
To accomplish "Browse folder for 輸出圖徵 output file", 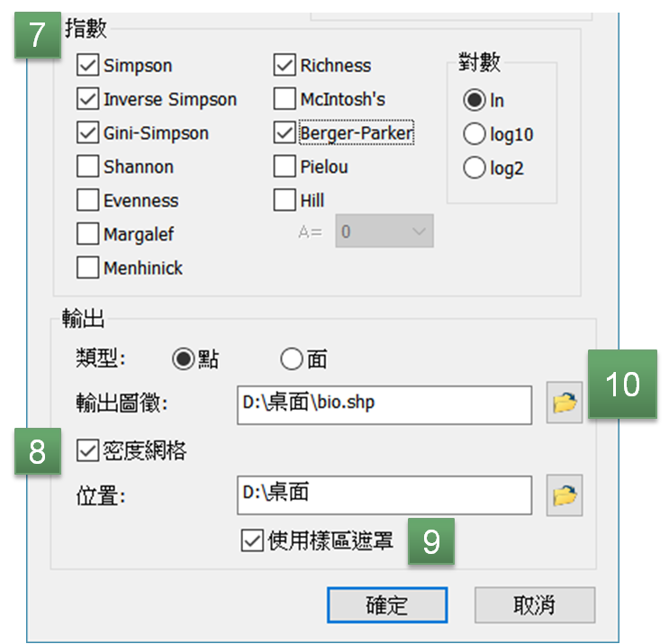I will [565, 403].
